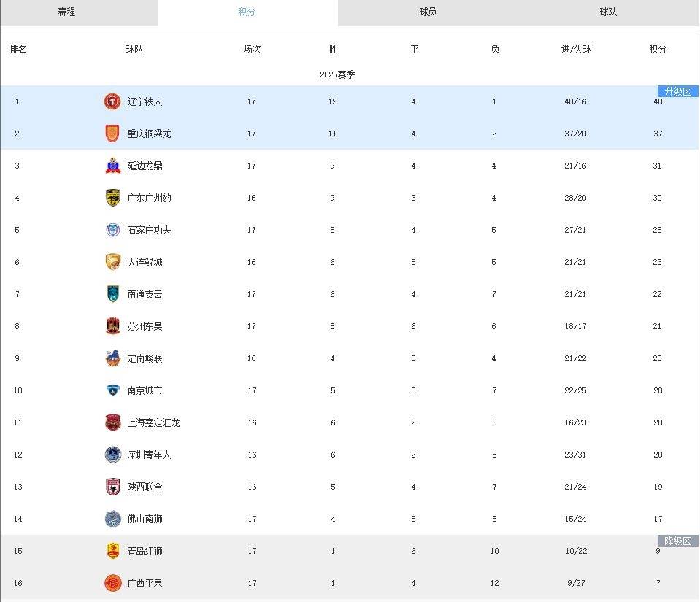The image size is (700, 602).
Task: Open the 大连鲲城 team logo
Action: pos(113,262)
